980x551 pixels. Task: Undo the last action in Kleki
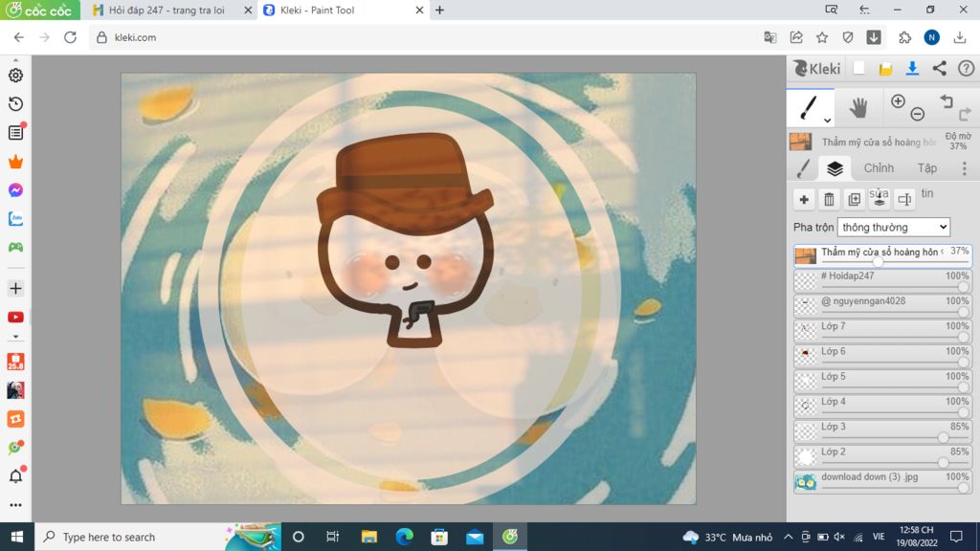[946, 101]
